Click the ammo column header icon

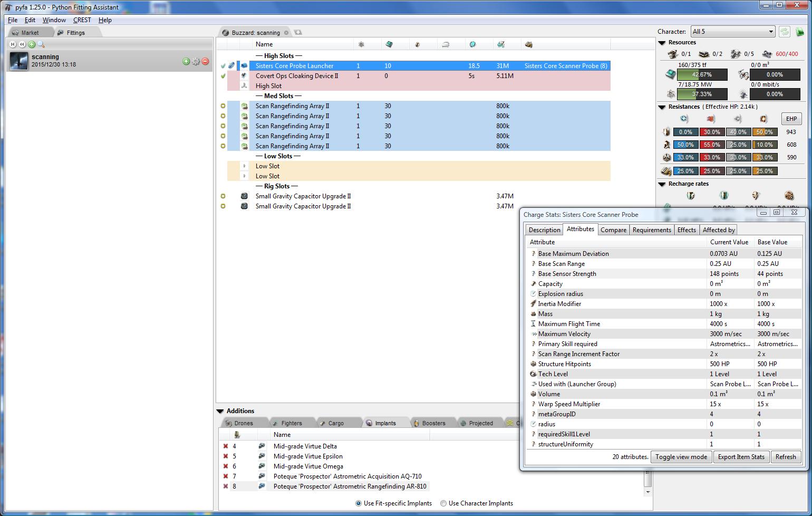coord(529,44)
